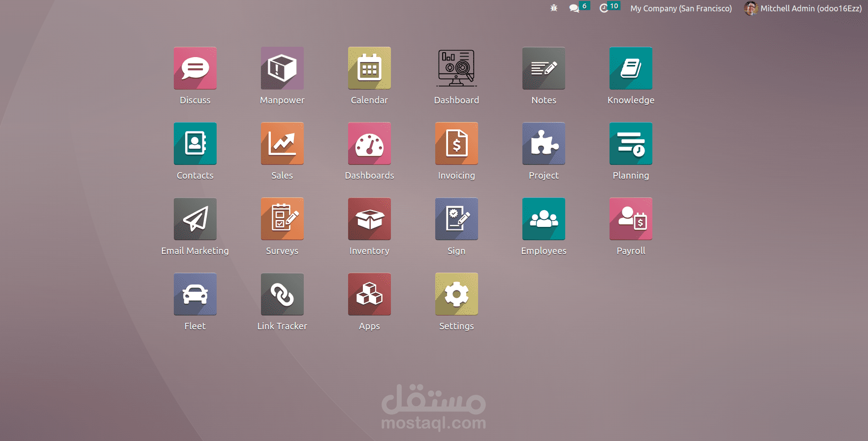868x441 pixels.
Task: Open the conversations messages icon
Action: (x=574, y=8)
